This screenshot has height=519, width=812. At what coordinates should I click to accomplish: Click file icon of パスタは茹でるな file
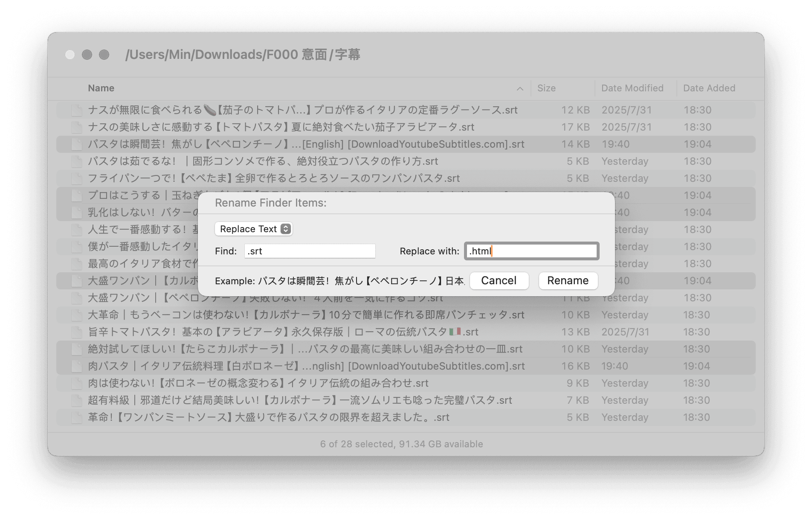[x=77, y=161]
